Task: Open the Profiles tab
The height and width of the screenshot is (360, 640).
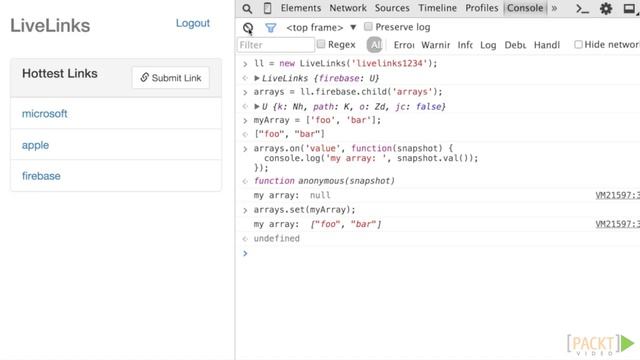Action: (482, 8)
